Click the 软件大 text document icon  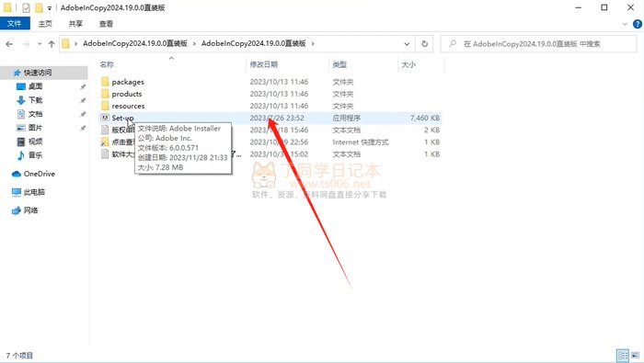tap(105, 154)
